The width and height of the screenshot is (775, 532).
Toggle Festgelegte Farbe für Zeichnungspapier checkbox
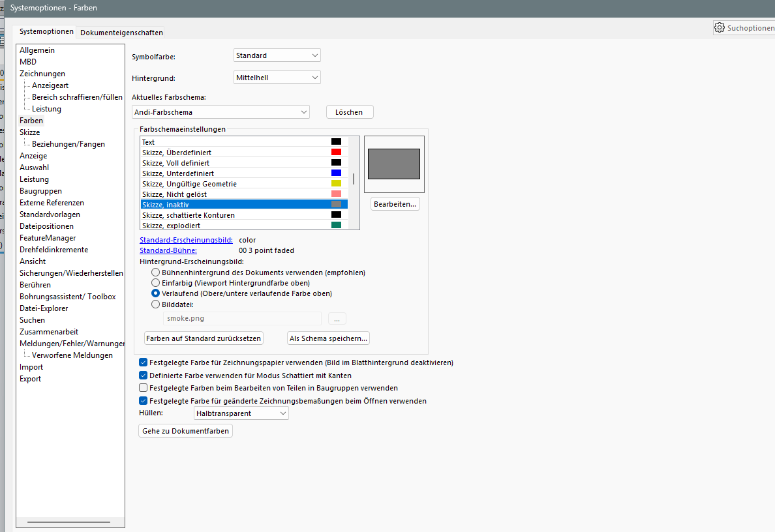(144, 362)
